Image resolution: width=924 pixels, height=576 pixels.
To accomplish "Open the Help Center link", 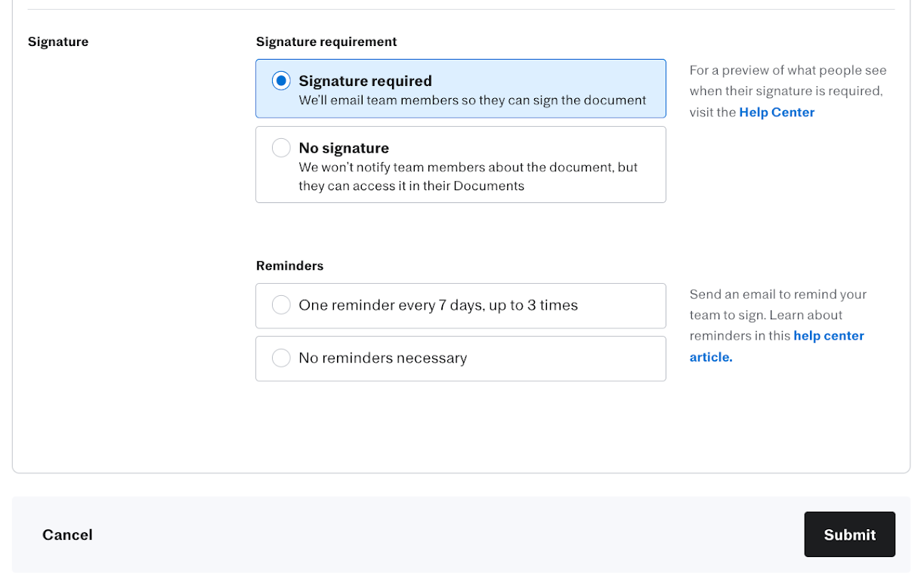I will [x=777, y=112].
